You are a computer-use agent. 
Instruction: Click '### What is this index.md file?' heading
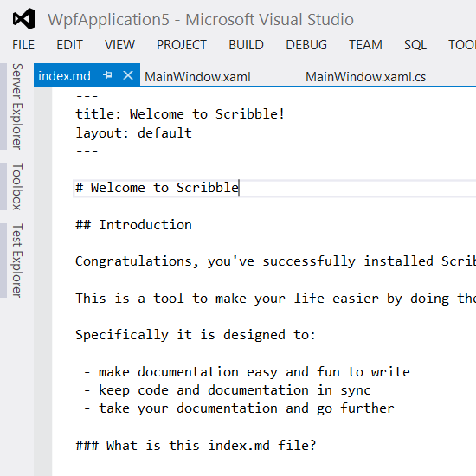pyautogui.click(x=196, y=446)
